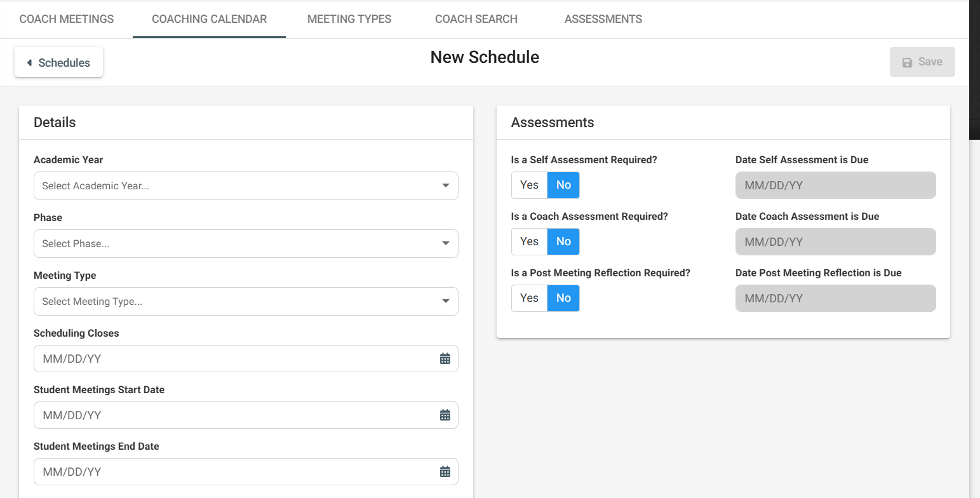Expand the Academic Year dropdown

coord(246,186)
